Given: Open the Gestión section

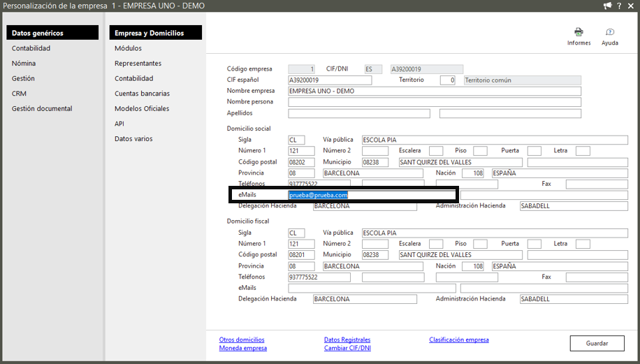Looking at the screenshot, I should click(x=23, y=78).
